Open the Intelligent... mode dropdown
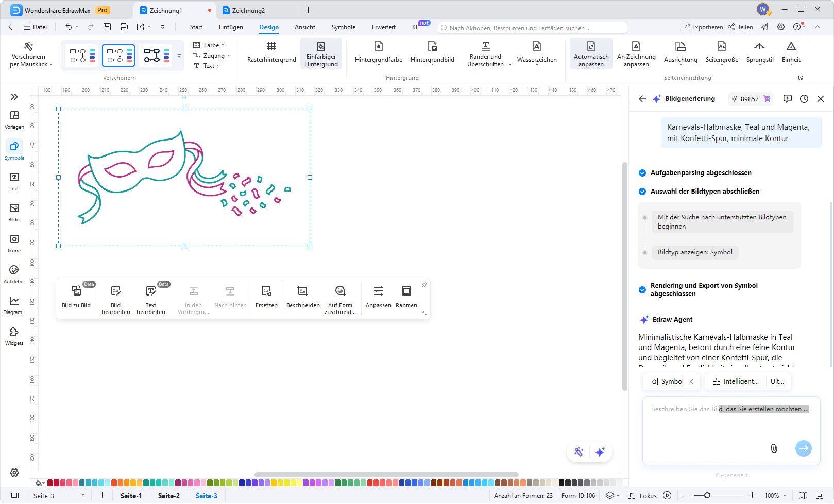This screenshot has height=504, width=834. click(736, 381)
